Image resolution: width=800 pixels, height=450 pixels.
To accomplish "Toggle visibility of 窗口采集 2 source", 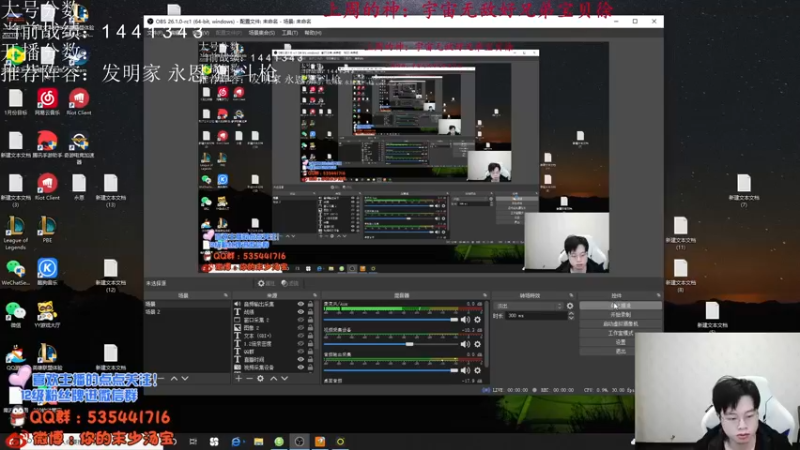I will [x=301, y=320].
